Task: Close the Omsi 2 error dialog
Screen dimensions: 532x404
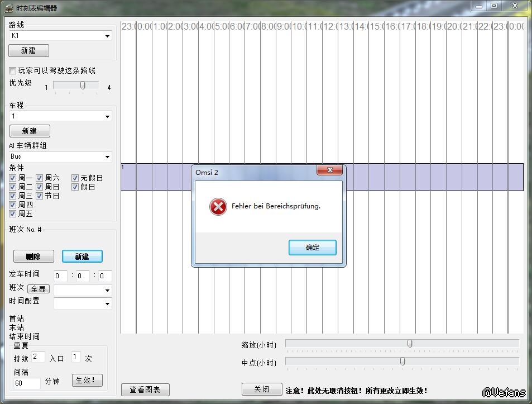Action: pos(329,170)
